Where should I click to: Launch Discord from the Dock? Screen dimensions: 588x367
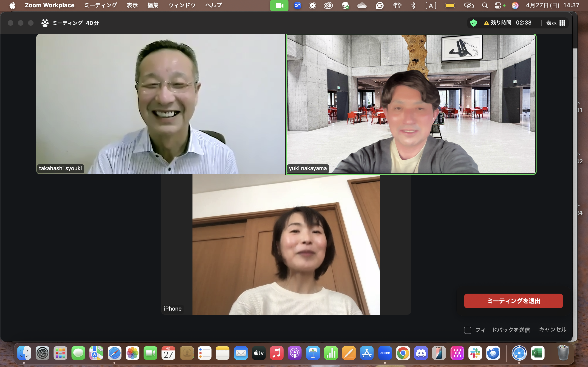click(421, 353)
